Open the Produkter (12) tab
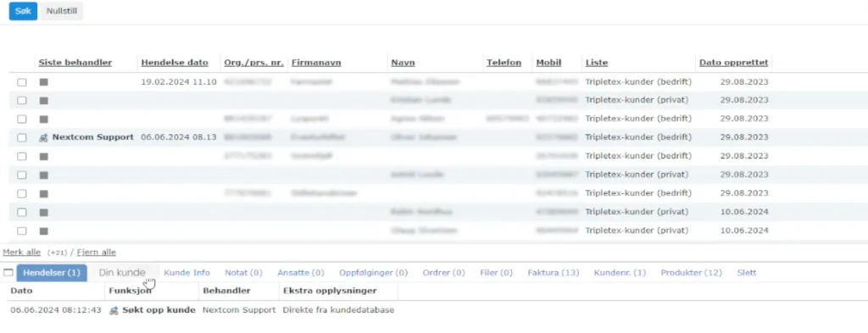 692,273
